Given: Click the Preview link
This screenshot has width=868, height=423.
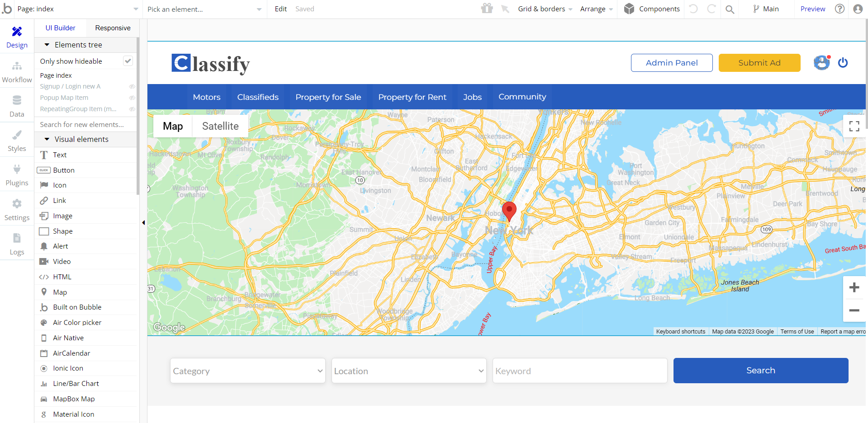Looking at the screenshot, I should 813,9.
